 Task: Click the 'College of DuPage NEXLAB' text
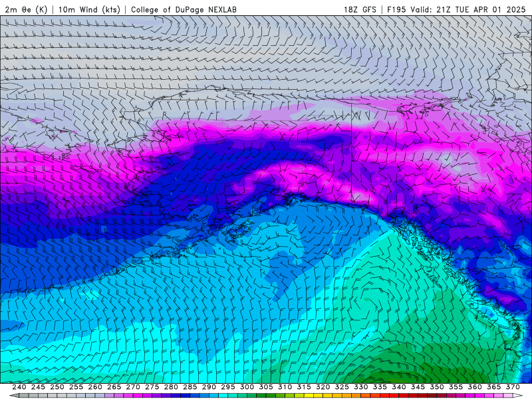[x=184, y=9]
